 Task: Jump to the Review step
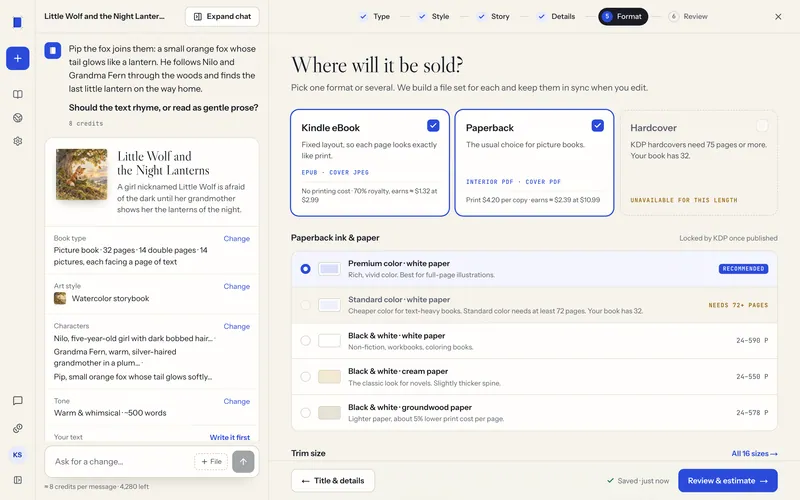click(688, 16)
